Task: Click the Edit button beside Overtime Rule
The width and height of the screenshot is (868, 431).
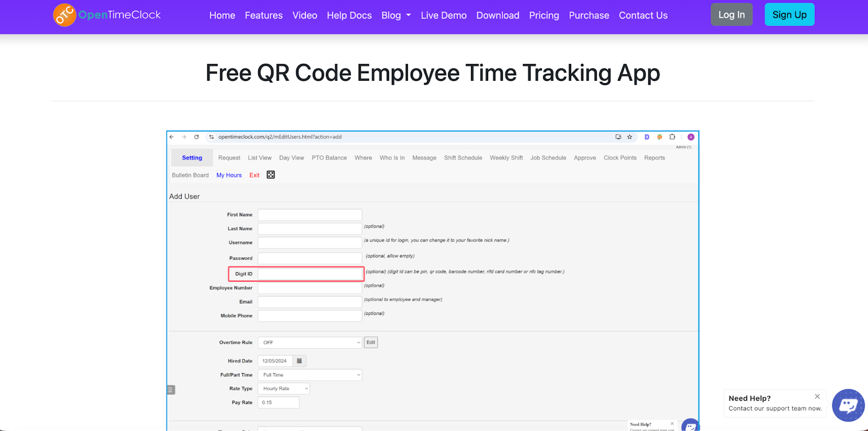Action: pos(371,343)
